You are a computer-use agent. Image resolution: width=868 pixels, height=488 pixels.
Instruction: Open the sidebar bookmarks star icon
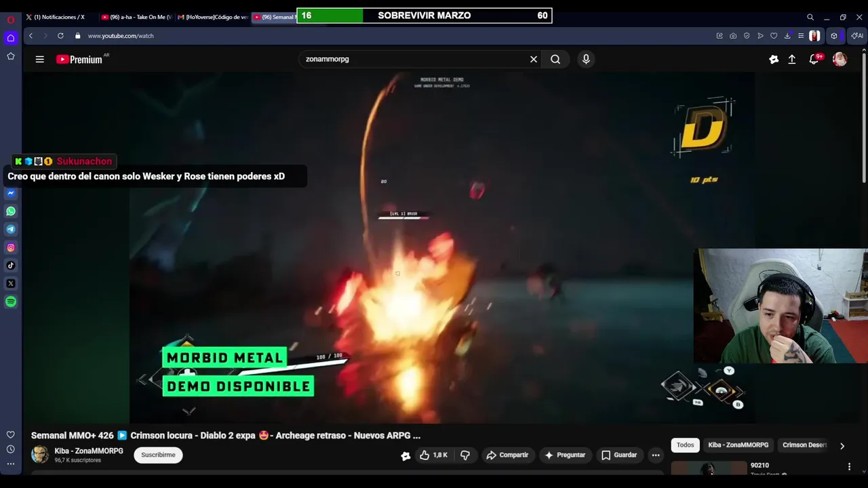pyautogui.click(x=11, y=56)
